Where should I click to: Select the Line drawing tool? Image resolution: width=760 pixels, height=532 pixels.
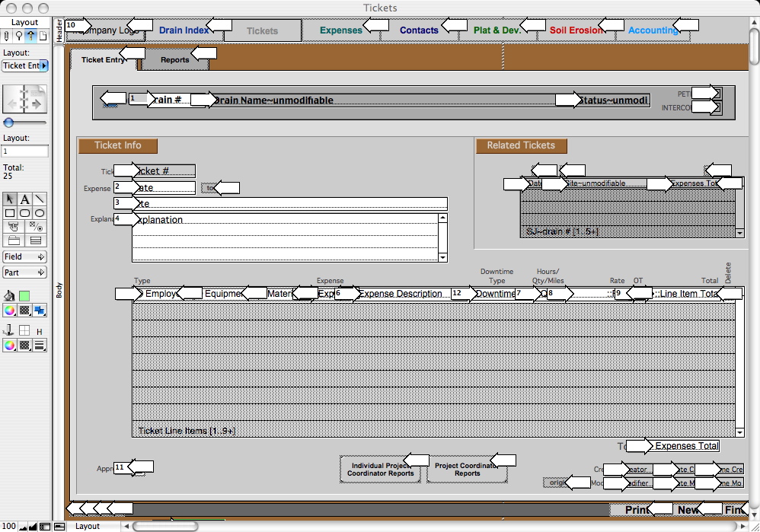click(x=40, y=199)
